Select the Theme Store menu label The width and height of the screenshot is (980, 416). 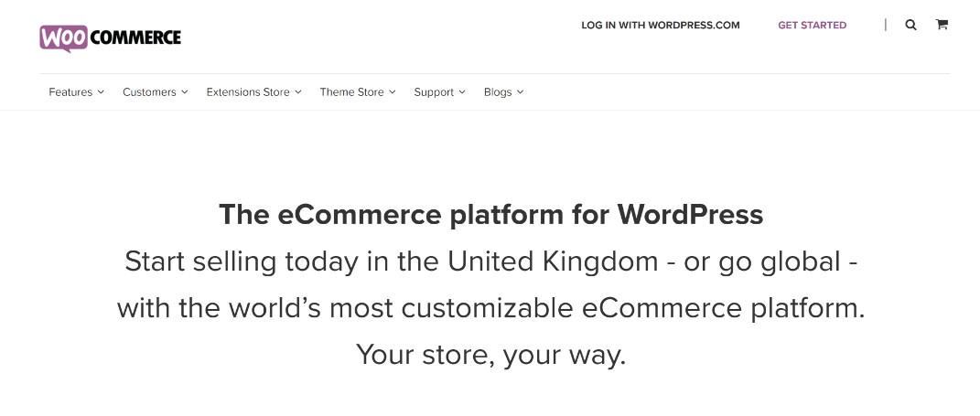(x=352, y=91)
